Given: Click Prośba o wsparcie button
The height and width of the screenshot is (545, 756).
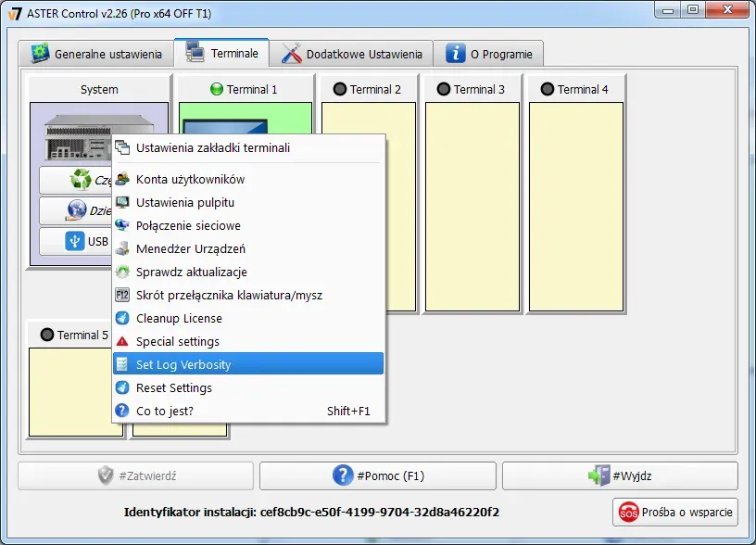Looking at the screenshot, I should click(675, 512).
